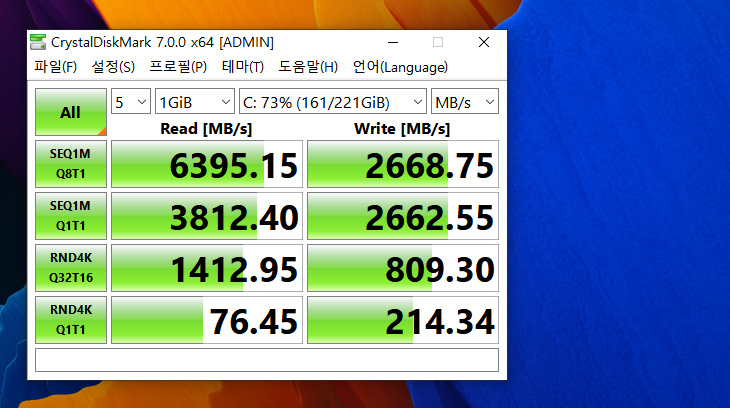Minimize the CrystalDiskMark window
This screenshot has width=730, height=408.
393,42
